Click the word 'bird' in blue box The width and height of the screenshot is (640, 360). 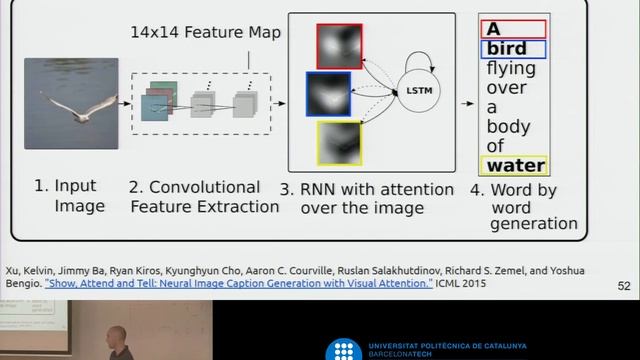[513, 49]
